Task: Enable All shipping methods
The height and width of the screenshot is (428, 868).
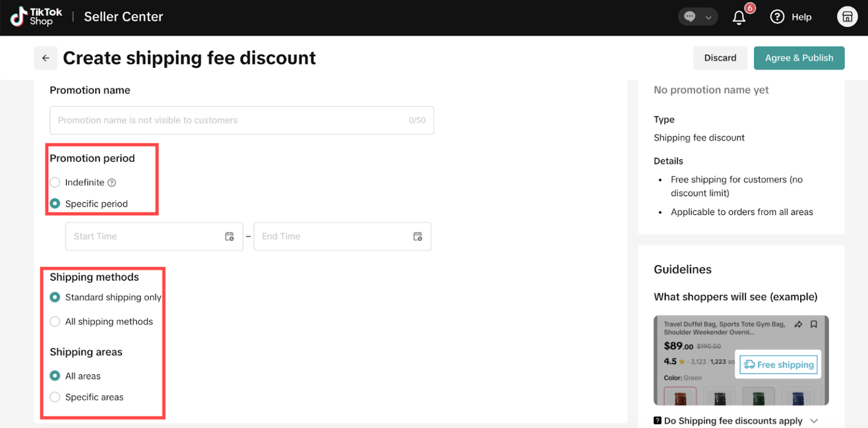Action: (x=55, y=321)
